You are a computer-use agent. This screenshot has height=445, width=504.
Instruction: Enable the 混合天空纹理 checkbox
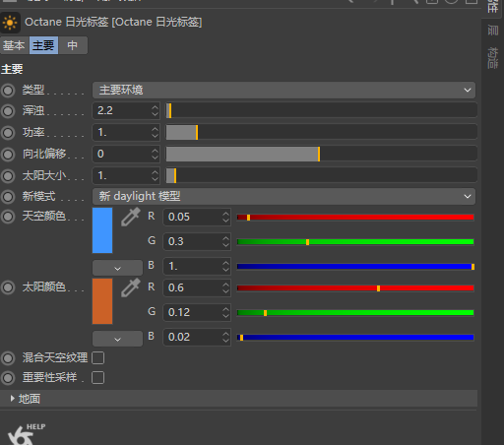click(x=98, y=358)
